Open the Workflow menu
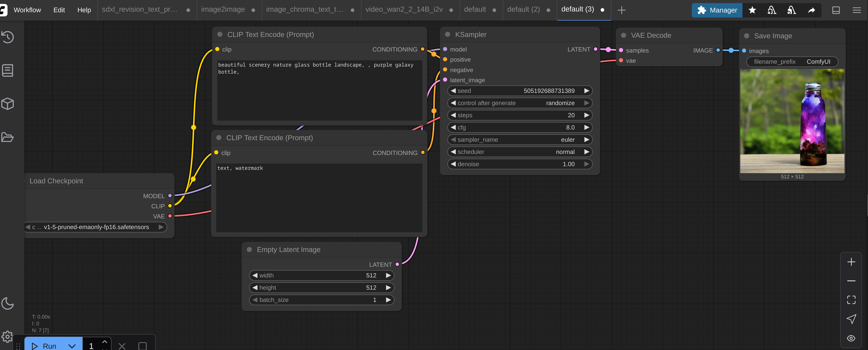This screenshot has height=350, width=868. coord(27,10)
